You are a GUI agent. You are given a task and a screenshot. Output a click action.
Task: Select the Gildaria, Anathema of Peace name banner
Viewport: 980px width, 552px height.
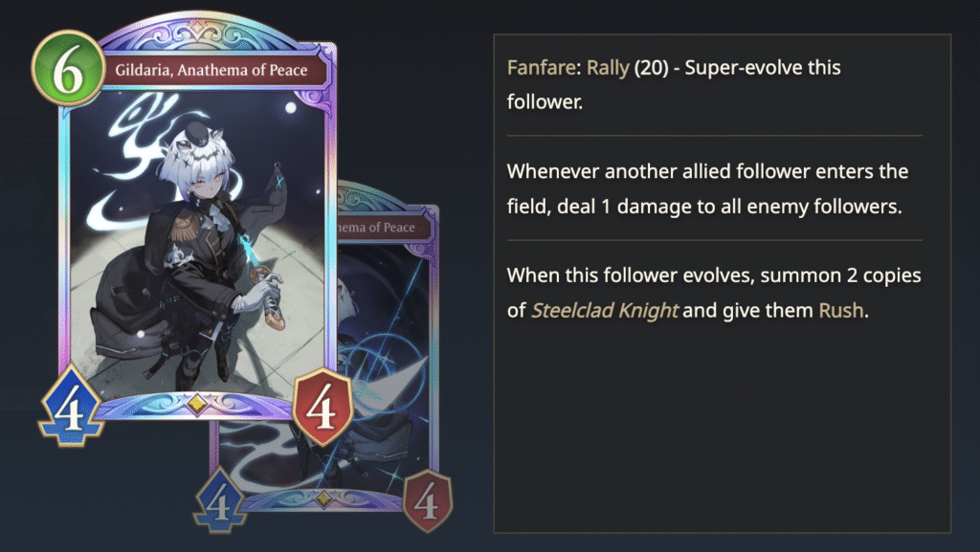212,70
